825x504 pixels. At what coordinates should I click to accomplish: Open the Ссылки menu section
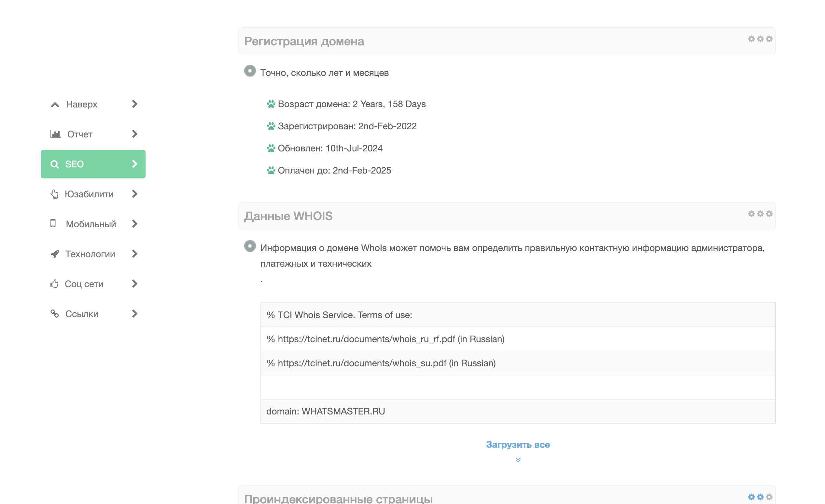[x=82, y=314]
